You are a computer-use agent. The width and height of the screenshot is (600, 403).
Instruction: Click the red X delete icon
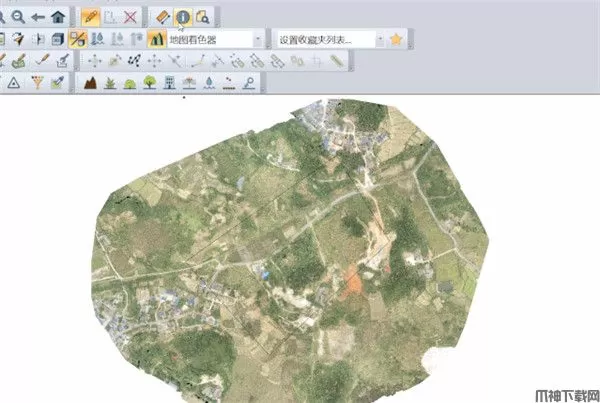pos(130,17)
